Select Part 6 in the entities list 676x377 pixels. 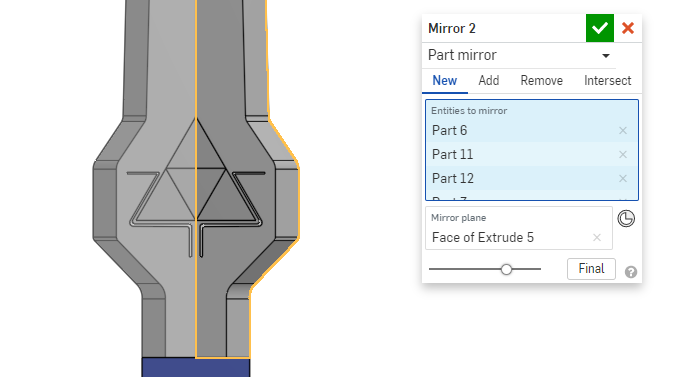(x=532, y=130)
